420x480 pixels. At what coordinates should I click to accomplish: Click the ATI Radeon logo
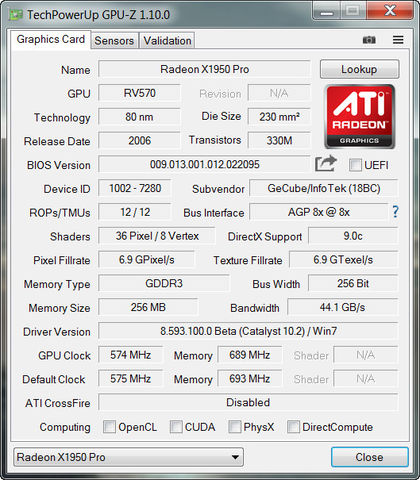[359, 117]
